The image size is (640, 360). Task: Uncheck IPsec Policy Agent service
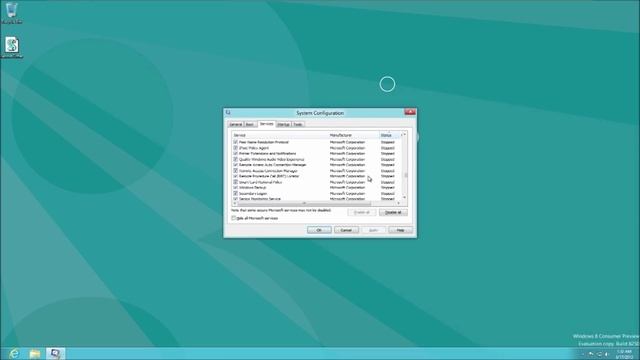click(236, 148)
